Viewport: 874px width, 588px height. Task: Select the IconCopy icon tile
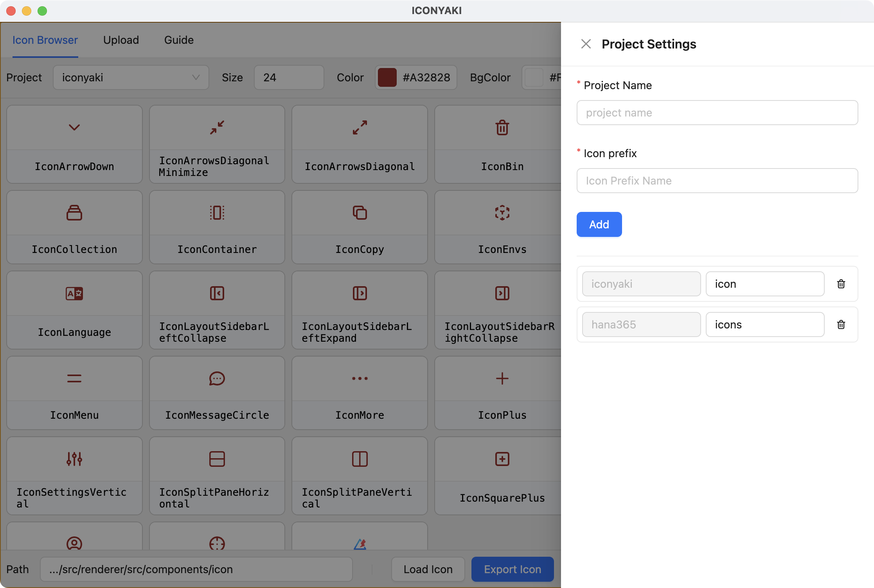click(360, 227)
